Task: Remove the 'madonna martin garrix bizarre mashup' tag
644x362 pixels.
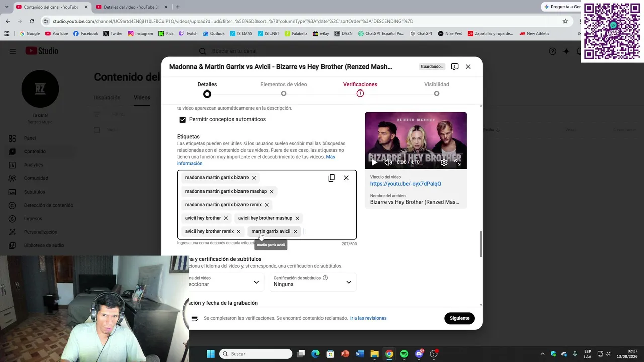Action: pos(272,191)
